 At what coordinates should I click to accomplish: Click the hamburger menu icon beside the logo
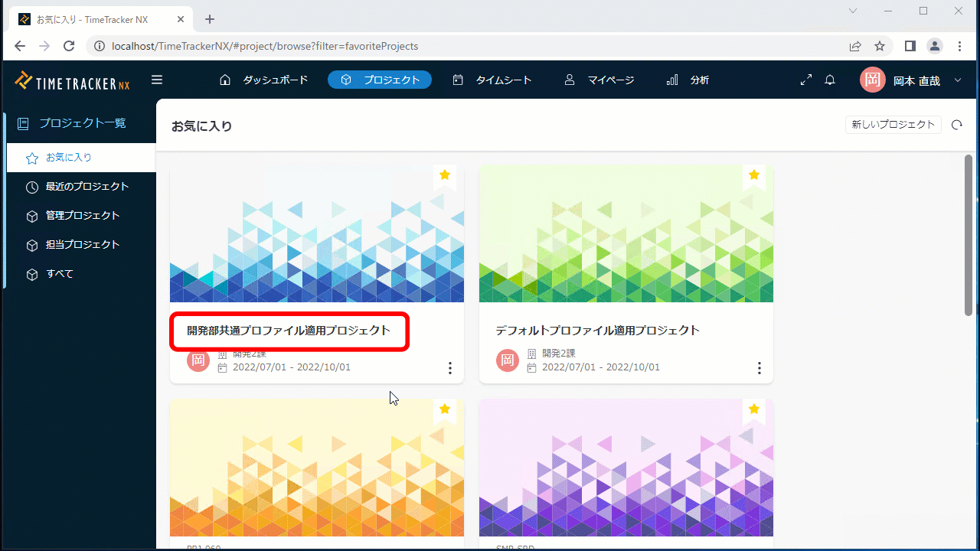tap(157, 80)
